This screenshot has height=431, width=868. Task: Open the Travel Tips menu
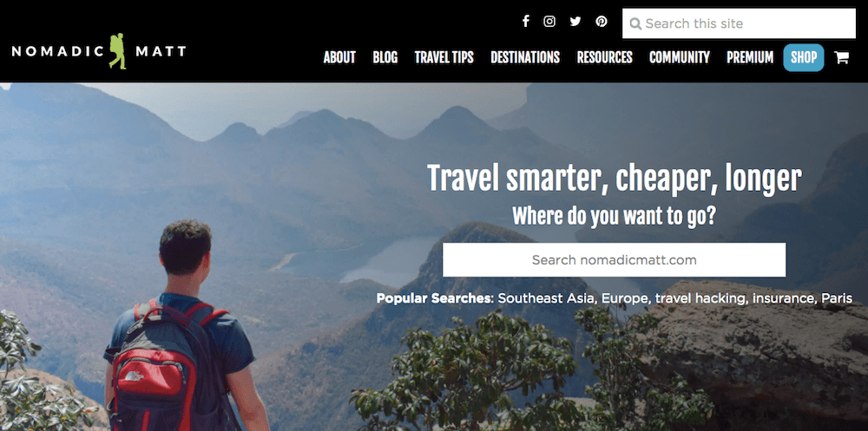[444, 57]
